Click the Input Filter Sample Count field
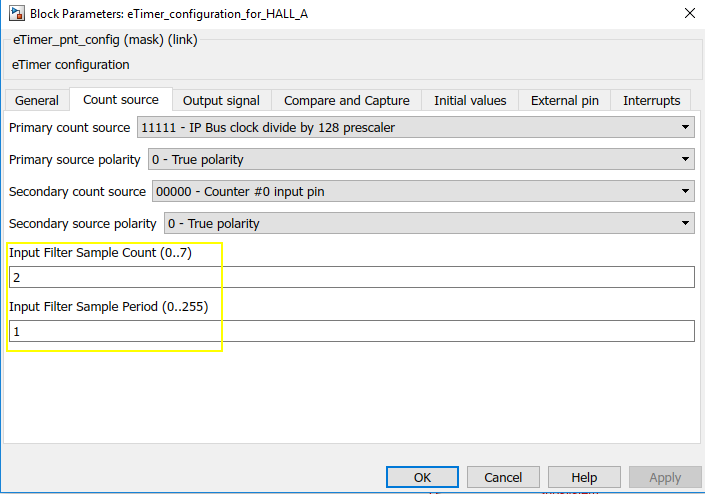 coord(351,277)
